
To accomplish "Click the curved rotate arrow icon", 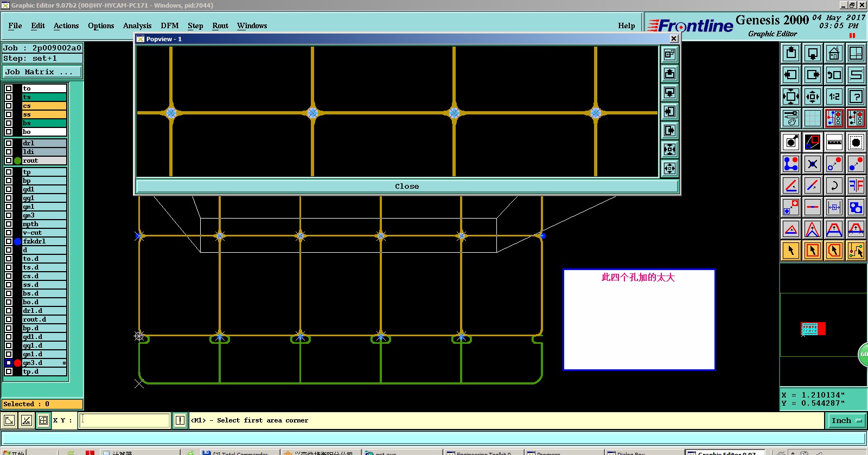I will coord(834,185).
